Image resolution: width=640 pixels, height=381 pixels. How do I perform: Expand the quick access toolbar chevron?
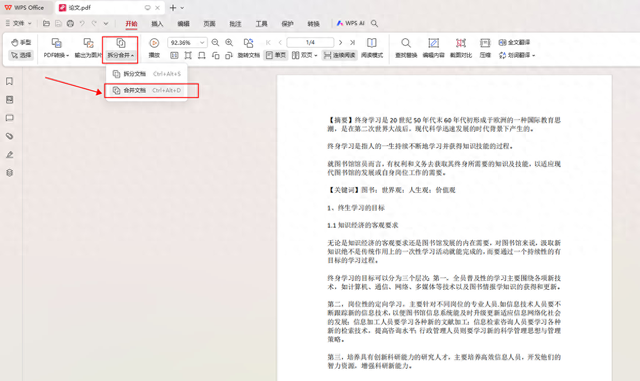click(x=106, y=24)
